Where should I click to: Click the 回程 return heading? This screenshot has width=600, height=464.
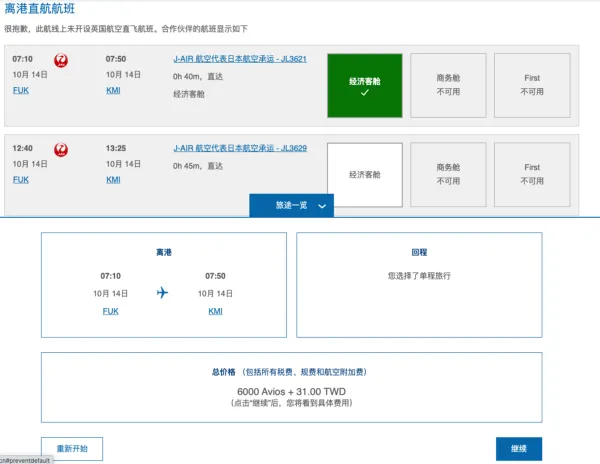pos(419,252)
